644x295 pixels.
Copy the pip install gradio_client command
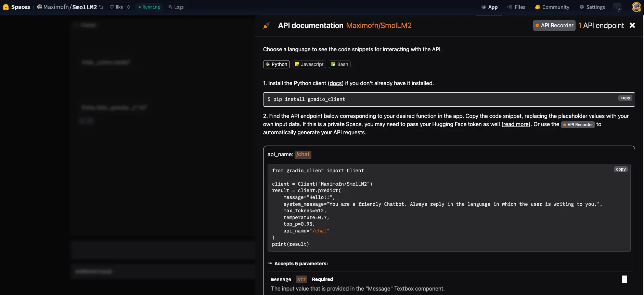(625, 98)
